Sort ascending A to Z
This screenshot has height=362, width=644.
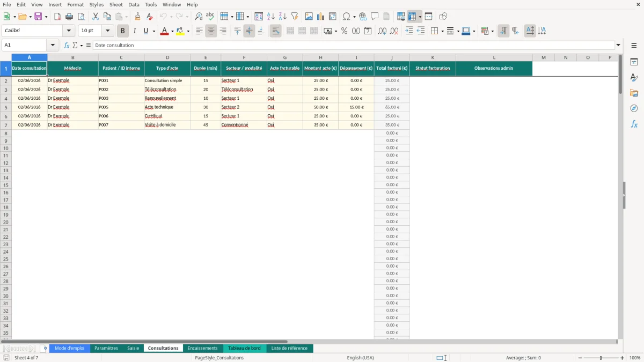270,17
